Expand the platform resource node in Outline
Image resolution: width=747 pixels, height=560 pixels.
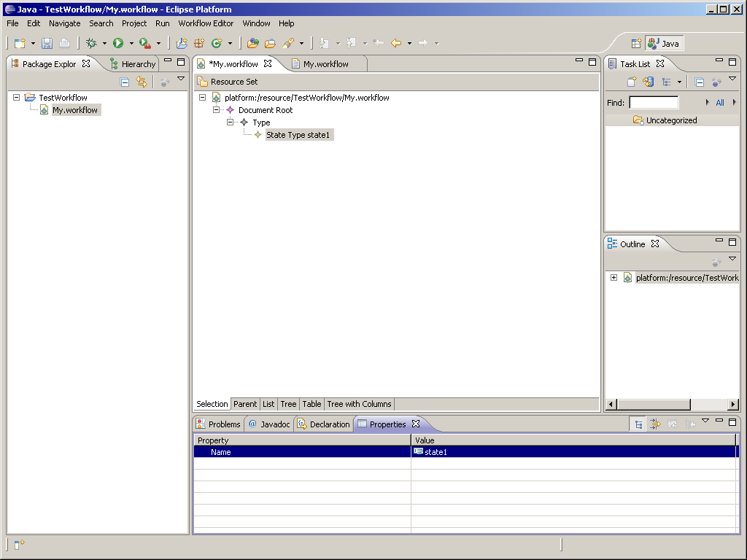614,278
